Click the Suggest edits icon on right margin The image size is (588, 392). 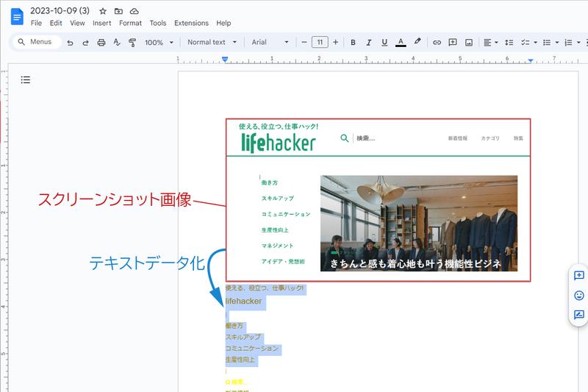click(578, 315)
